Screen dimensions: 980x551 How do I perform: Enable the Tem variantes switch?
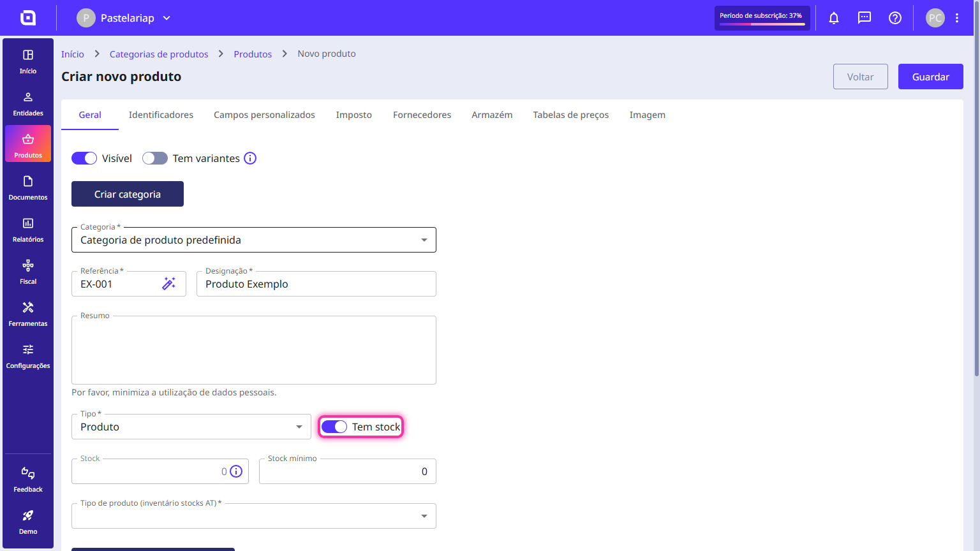click(155, 158)
